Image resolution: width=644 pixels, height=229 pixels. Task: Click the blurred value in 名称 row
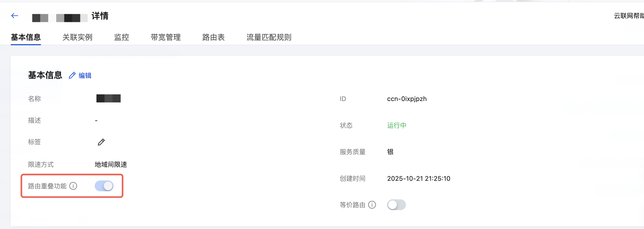(108, 99)
